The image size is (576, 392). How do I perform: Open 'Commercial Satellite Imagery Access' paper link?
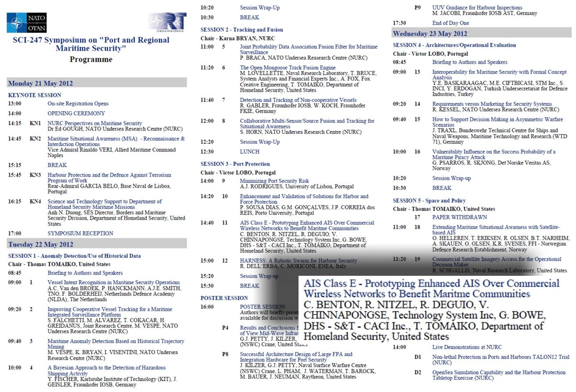497,262
